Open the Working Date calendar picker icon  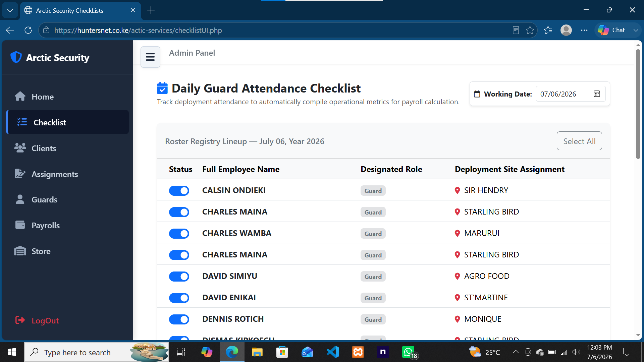[597, 94]
